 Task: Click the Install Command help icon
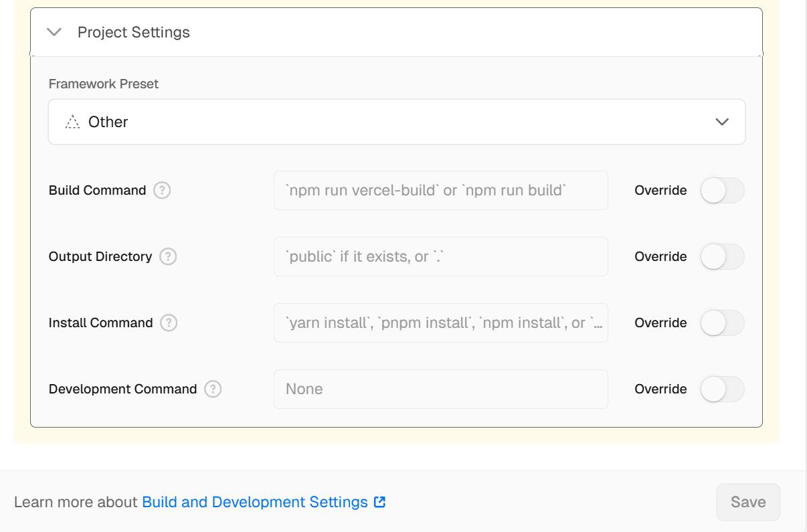pos(169,323)
